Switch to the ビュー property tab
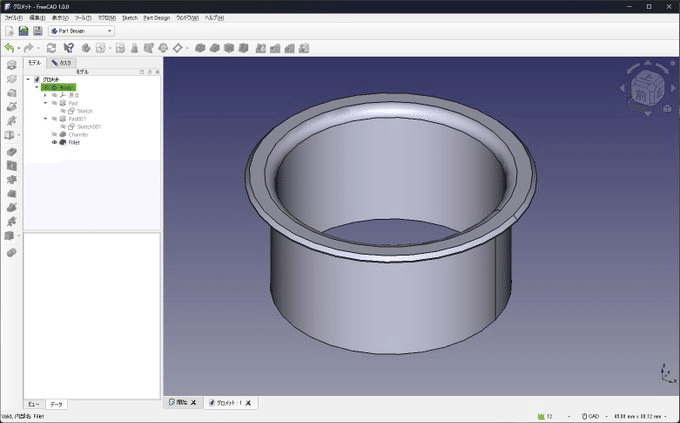This screenshot has width=680, height=423. 34,404
